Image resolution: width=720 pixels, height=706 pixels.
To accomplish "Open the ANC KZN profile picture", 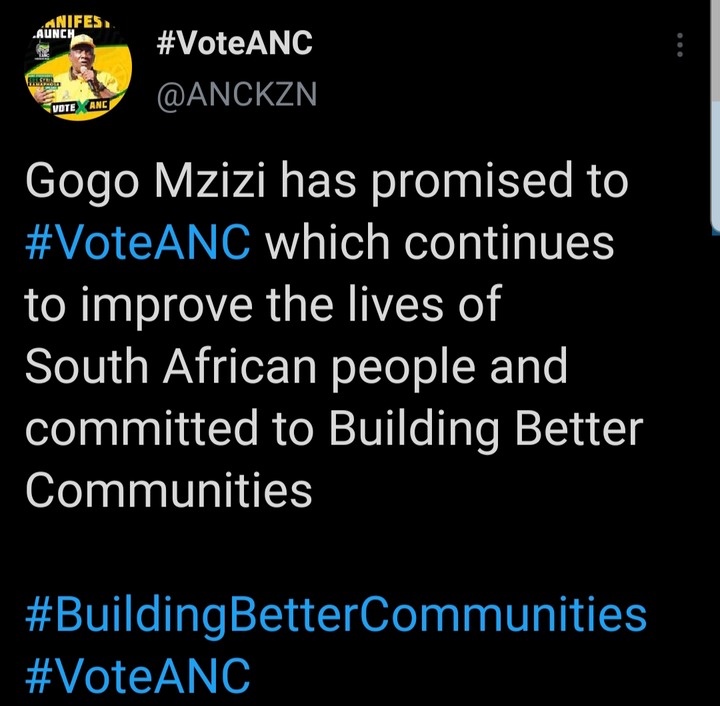I will point(78,69).
